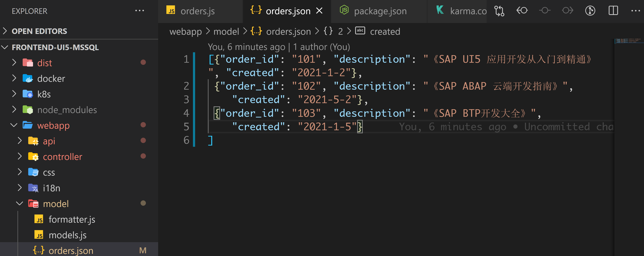Expand the controller folder chevron
Viewport: 644px width, 256px height.
tap(20, 156)
